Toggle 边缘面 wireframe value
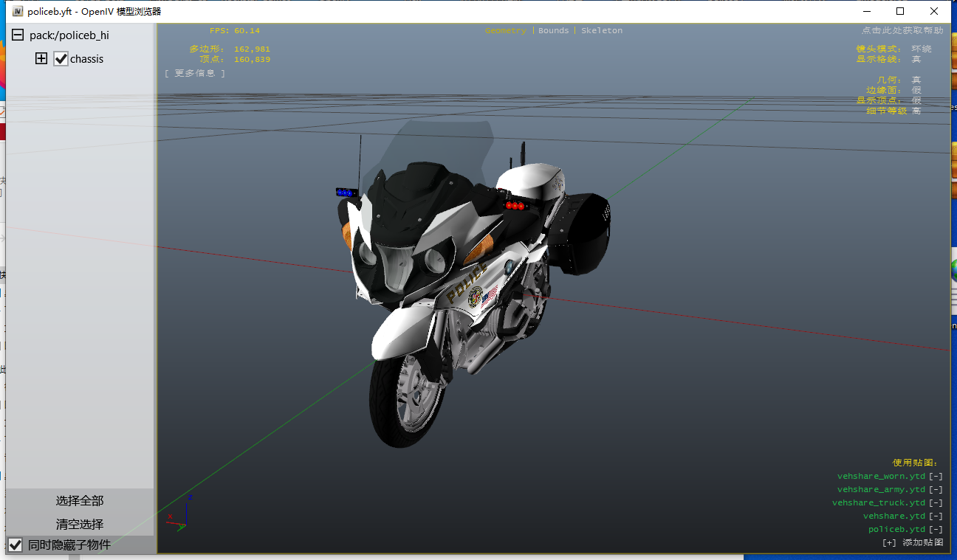The width and height of the screenshot is (957, 560). point(916,90)
